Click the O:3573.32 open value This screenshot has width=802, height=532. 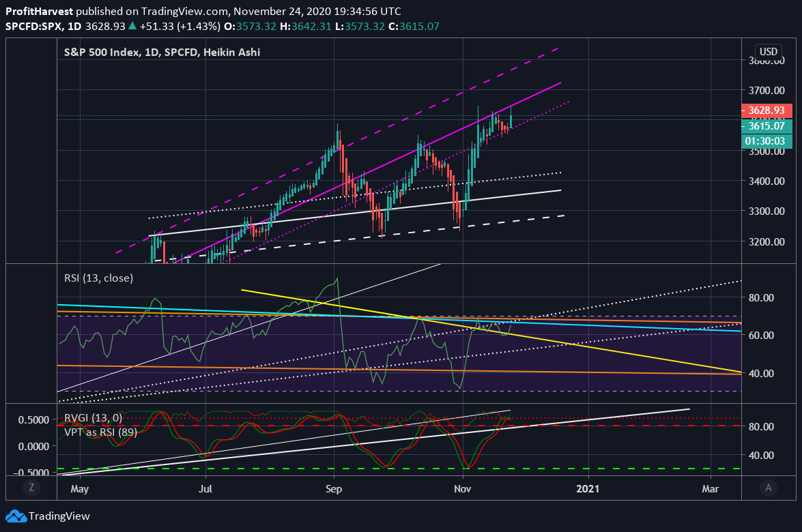point(250,26)
